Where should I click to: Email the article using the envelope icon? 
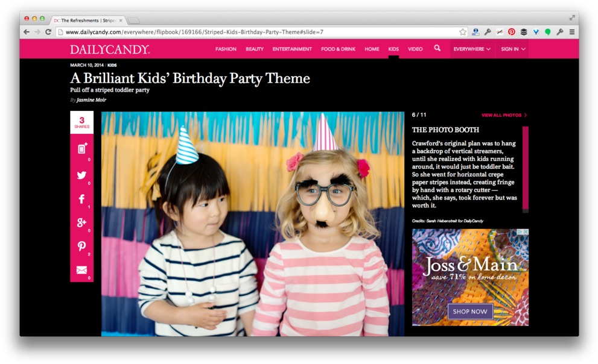pos(81,269)
